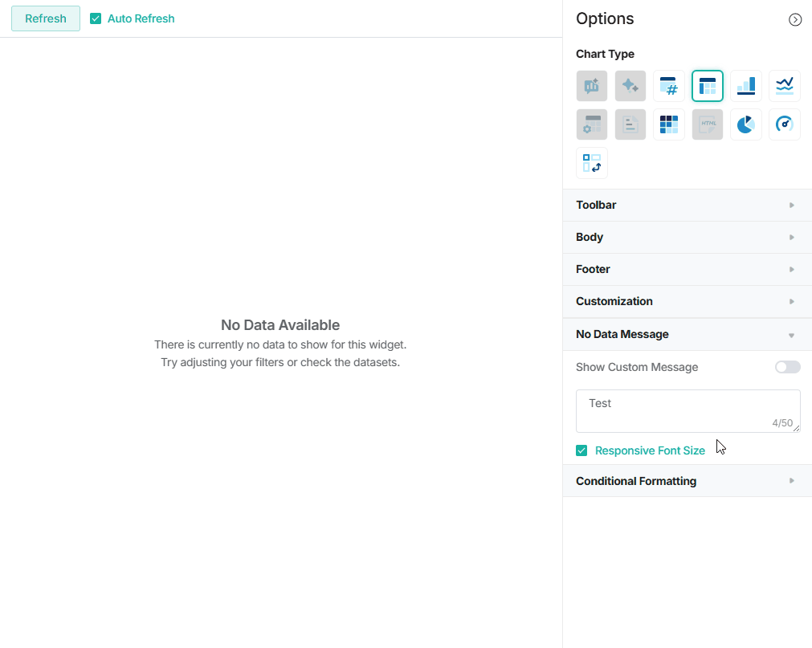Choose the pivot layout chart type icon
This screenshot has width=812, height=648.
click(x=591, y=163)
